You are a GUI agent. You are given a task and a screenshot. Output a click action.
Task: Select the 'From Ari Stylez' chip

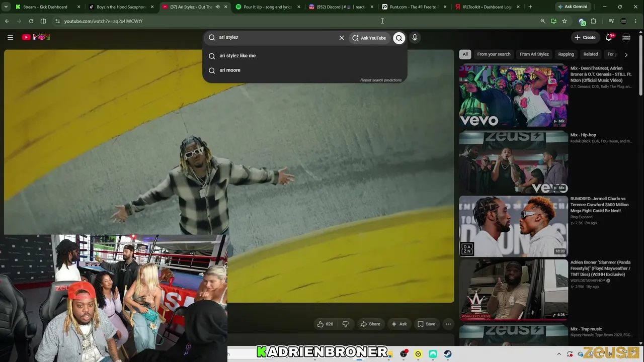pyautogui.click(x=534, y=54)
